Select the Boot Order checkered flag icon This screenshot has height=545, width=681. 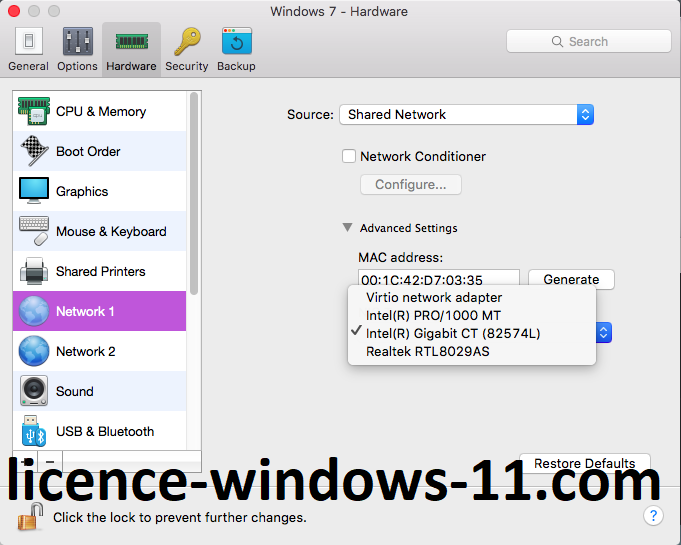34,151
